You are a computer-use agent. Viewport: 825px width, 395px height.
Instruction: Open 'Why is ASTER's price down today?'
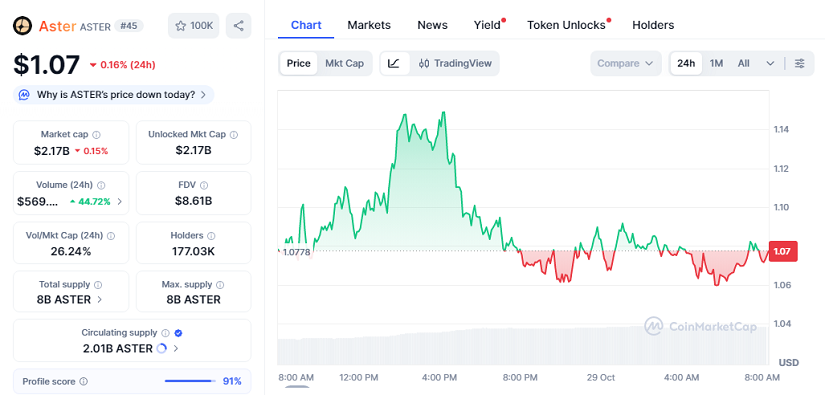pos(114,95)
